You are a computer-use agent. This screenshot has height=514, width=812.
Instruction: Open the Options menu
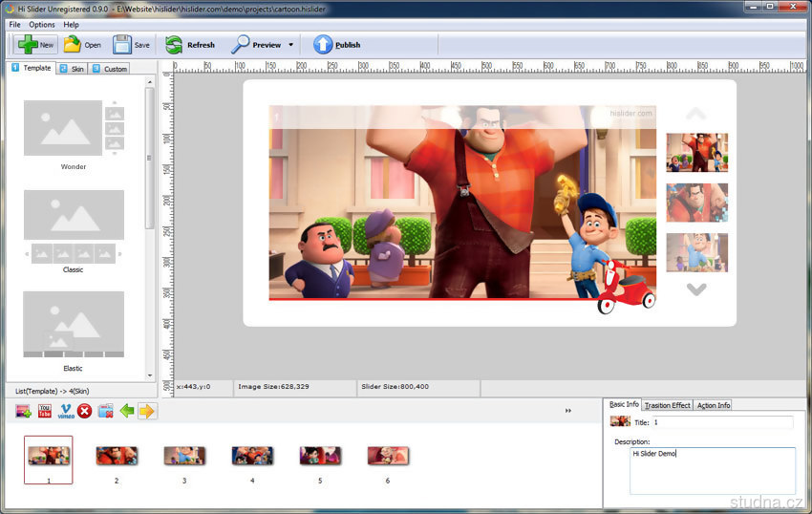[x=42, y=24]
